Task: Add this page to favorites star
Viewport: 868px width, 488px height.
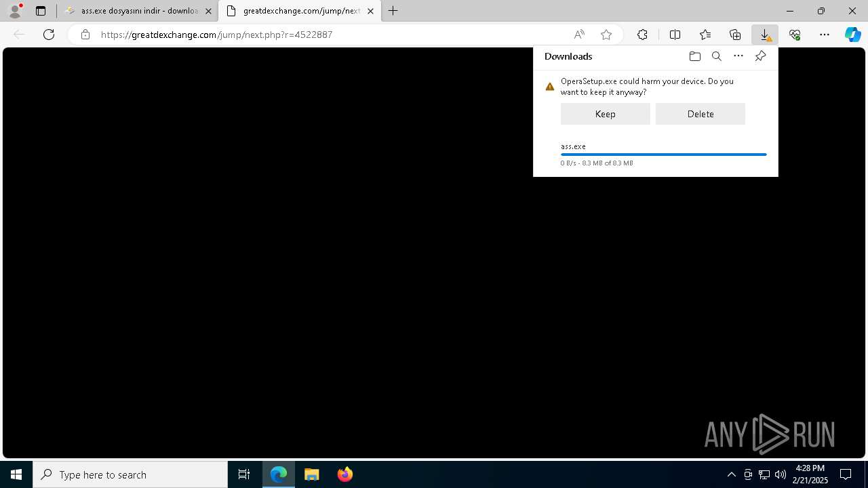Action: [x=606, y=35]
